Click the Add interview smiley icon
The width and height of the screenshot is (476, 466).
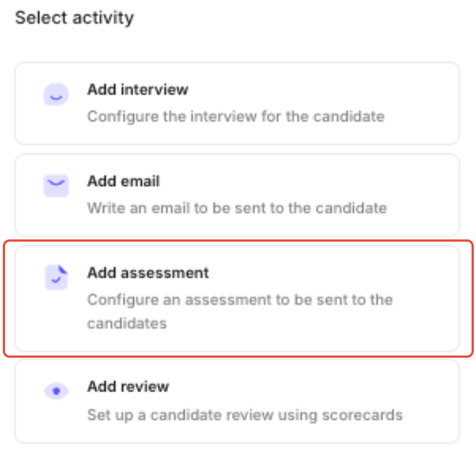coord(56,95)
